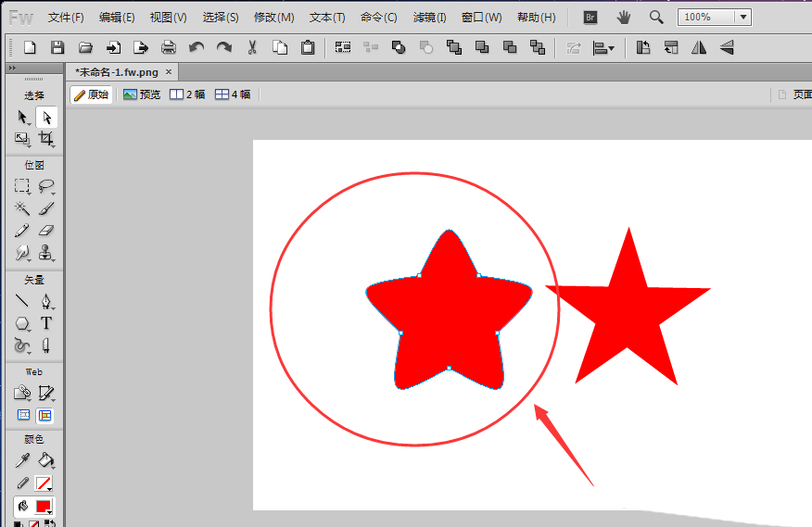Select the Eyedropper tool
Image resolution: width=812 pixels, height=527 pixels.
[x=22, y=460]
